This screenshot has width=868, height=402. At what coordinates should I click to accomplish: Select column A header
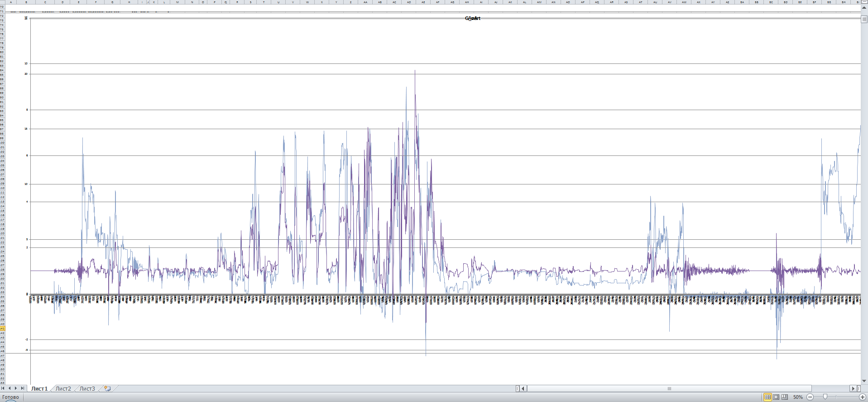(11, 2)
